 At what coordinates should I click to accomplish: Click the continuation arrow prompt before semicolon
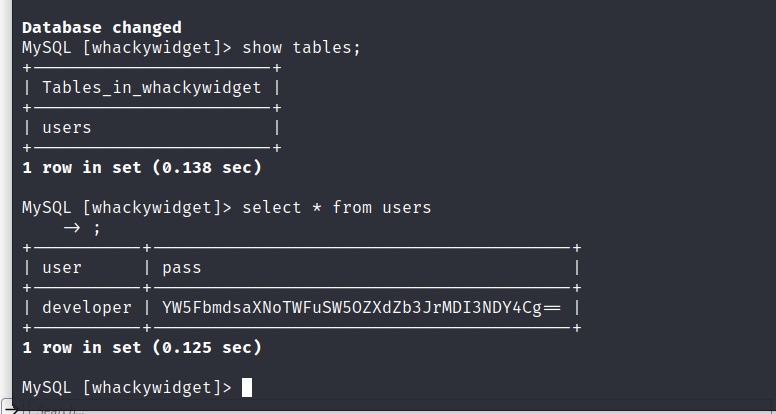[x=72, y=228]
